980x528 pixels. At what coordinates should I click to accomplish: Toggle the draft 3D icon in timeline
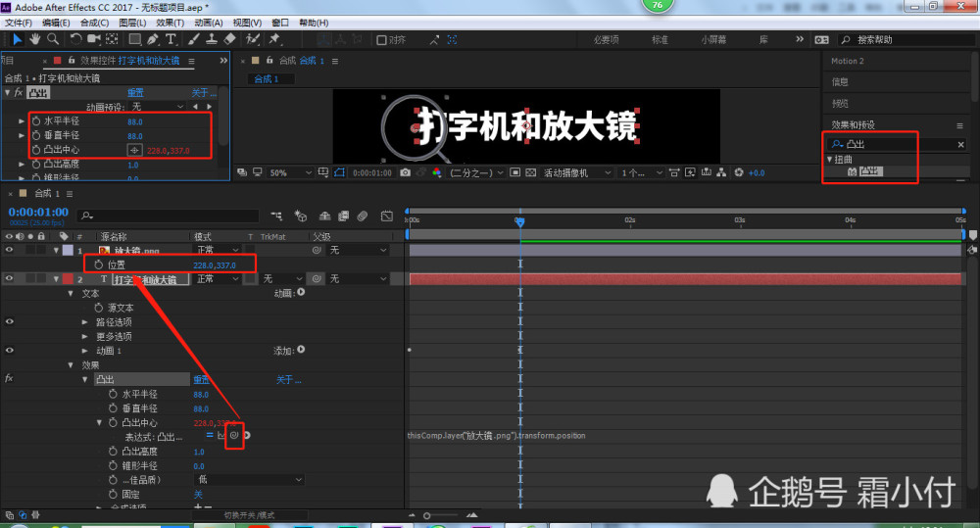point(301,216)
